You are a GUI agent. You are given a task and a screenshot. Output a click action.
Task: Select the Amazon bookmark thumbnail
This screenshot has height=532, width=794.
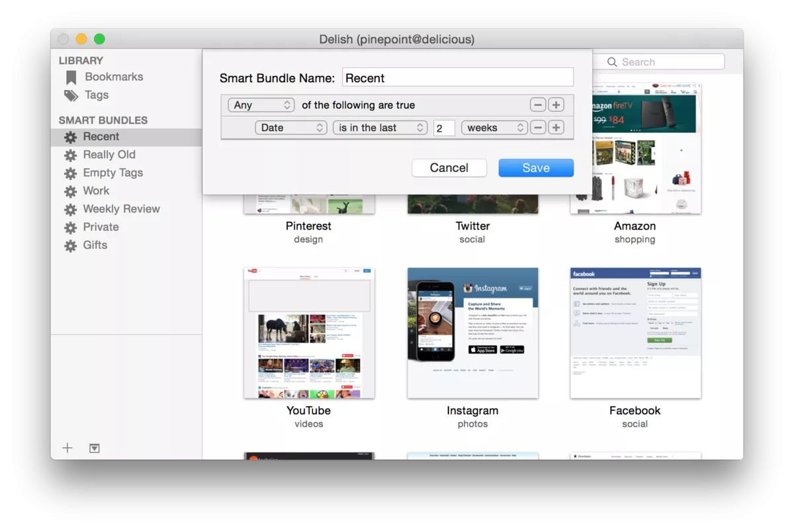635,149
